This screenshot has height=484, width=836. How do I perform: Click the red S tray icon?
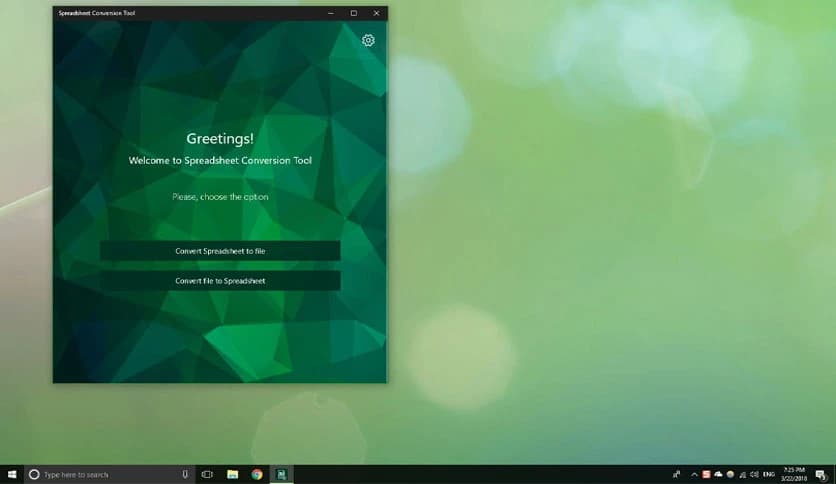tap(706, 474)
